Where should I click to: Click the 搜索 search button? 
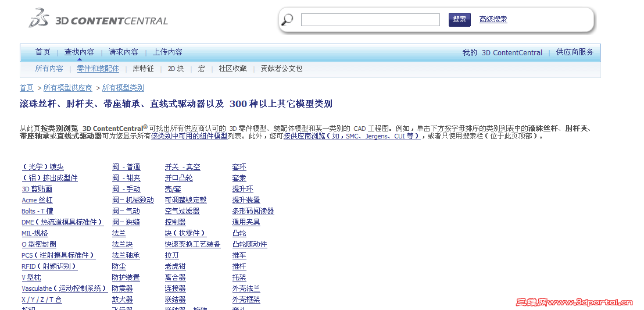pyautogui.click(x=459, y=19)
